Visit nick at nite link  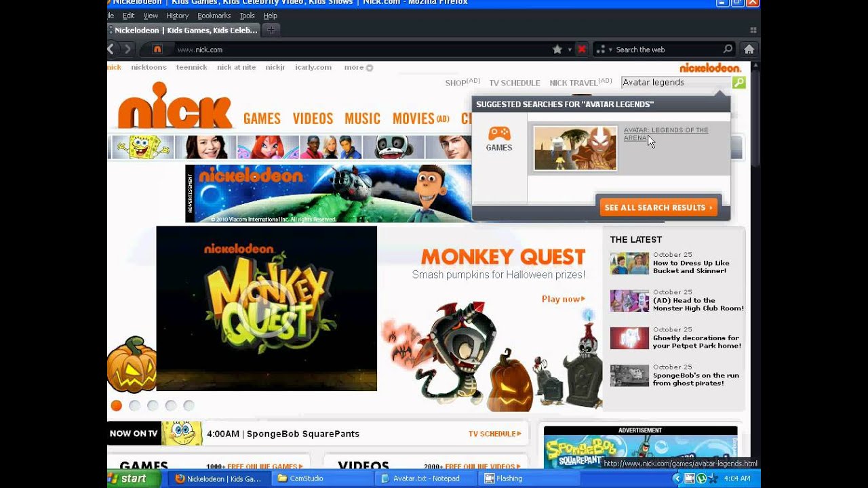(x=236, y=67)
